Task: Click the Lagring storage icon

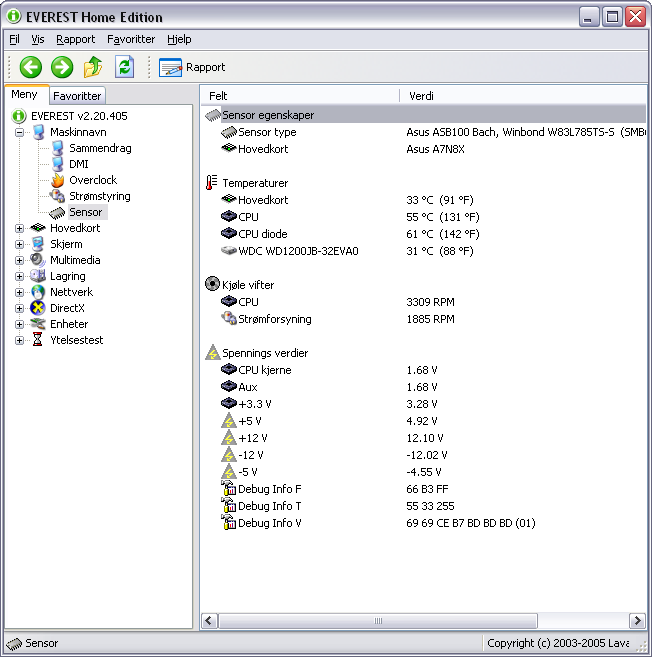Action: click(x=38, y=276)
